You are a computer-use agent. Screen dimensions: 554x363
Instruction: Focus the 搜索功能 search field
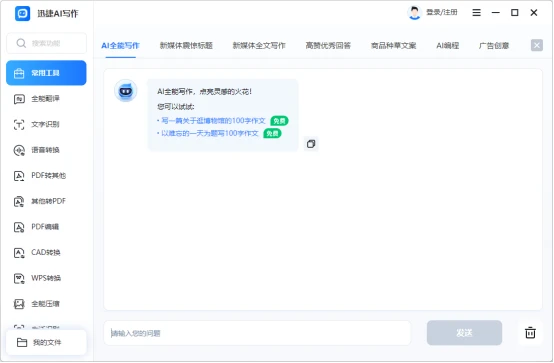tap(46, 43)
